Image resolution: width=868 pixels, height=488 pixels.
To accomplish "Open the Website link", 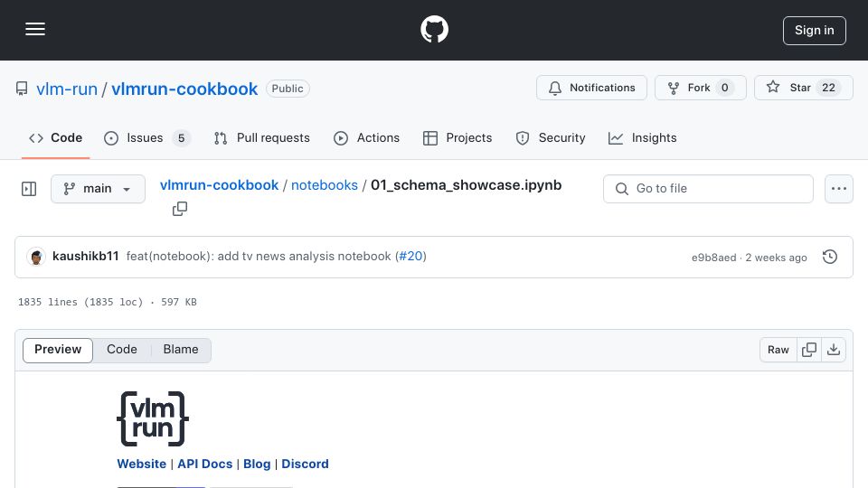I will pos(141,464).
